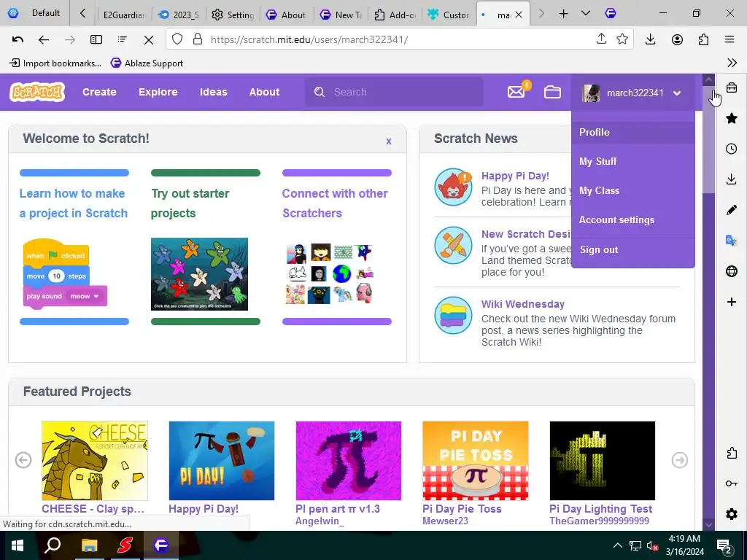
Task: Click the padlock site info icon
Action: pyautogui.click(x=198, y=39)
